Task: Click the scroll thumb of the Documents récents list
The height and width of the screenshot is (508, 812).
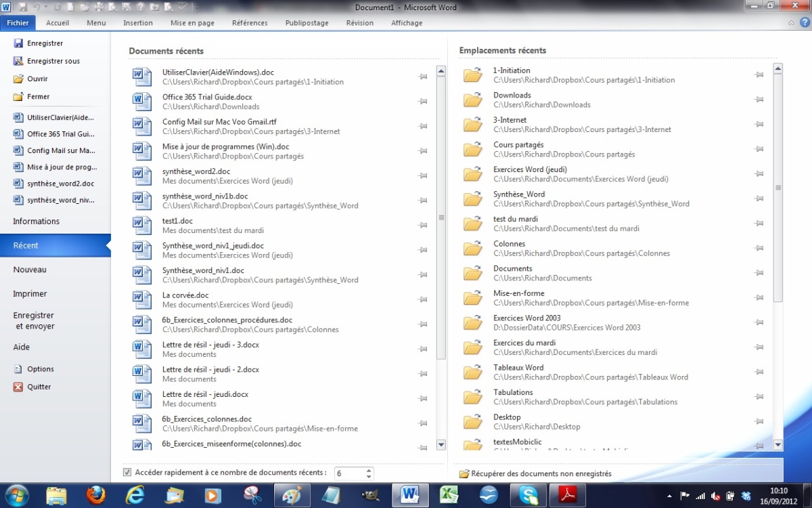Action: point(441,217)
